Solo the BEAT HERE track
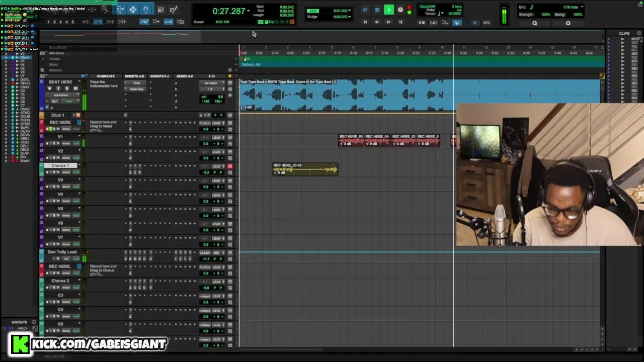The width and height of the screenshot is (644, 362). (x=67, y=88)
